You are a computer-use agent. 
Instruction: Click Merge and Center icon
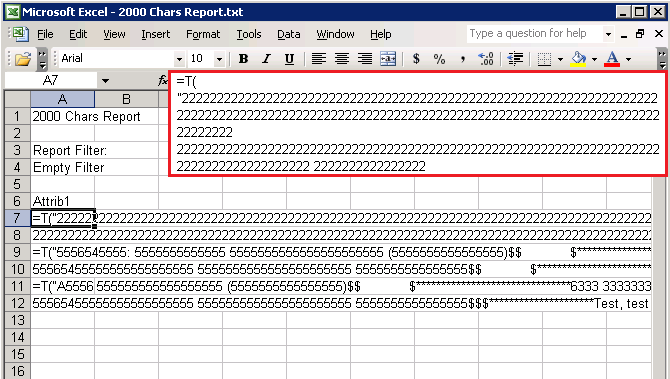pos(388,59)
